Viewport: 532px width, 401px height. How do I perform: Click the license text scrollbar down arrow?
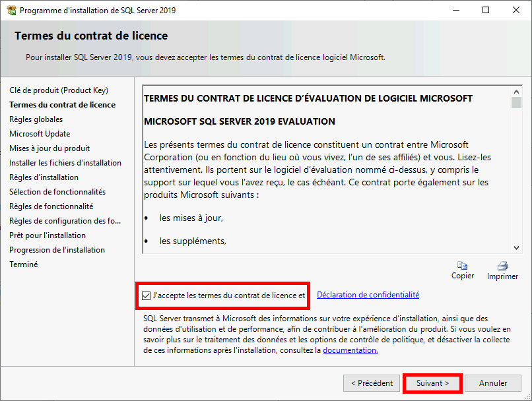coord(517,248)
